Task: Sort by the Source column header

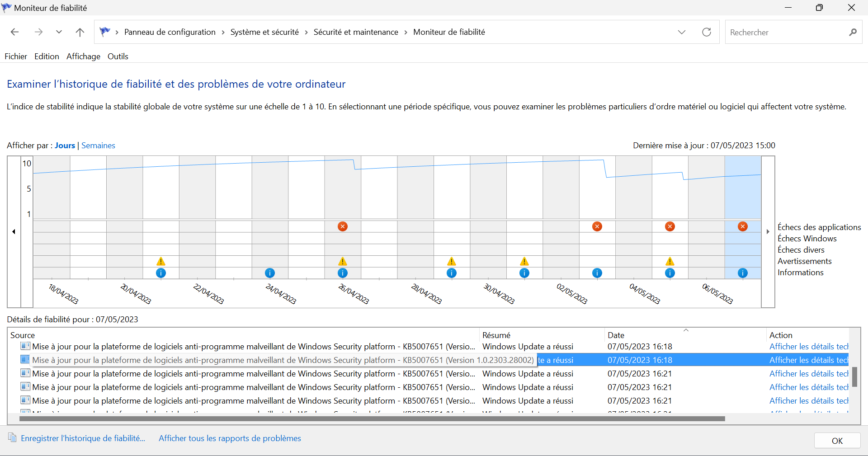Action: 243,335
